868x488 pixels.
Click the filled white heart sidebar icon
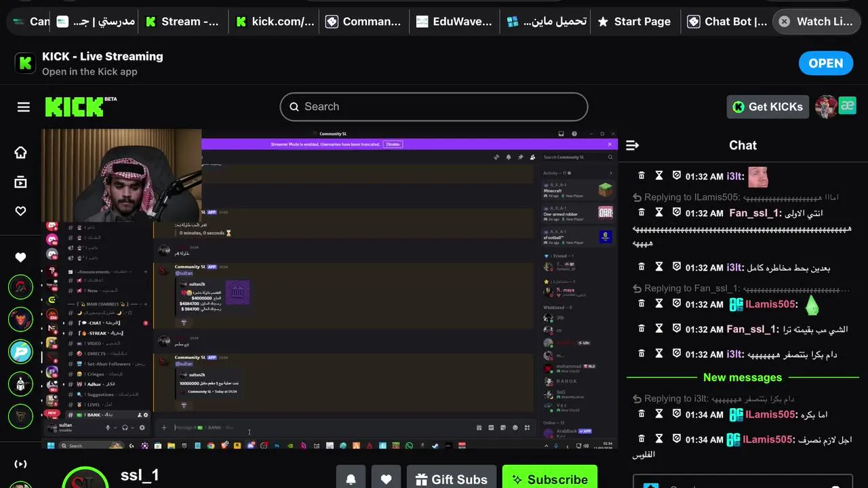[x=21, y=257]
